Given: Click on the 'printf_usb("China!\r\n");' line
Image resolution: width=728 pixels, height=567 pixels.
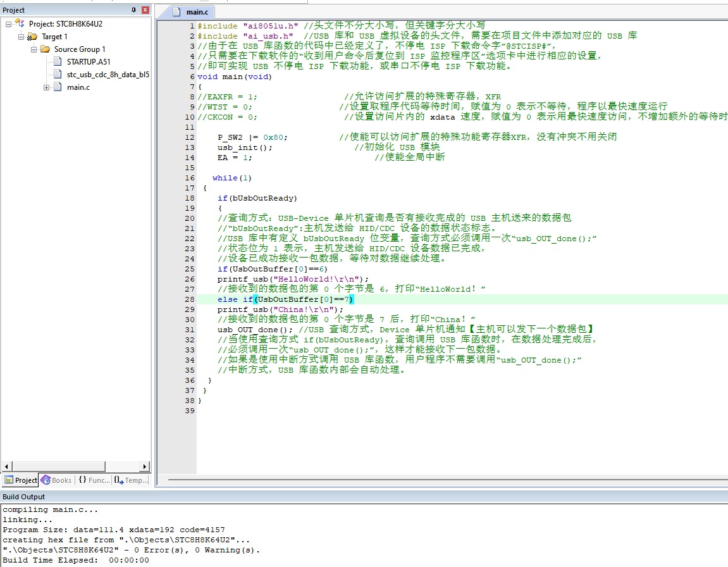Looking at the screenshot, I should click(x=280, y=309).
